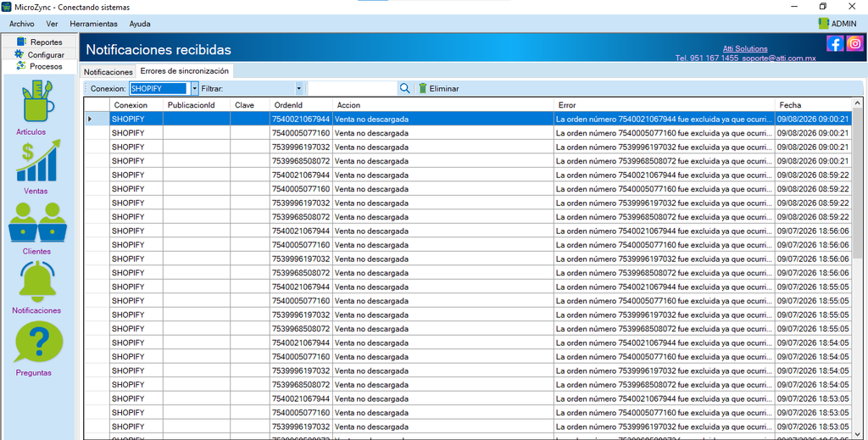Click Error text for 7540005077160 at 08:59:22

pos(665,189)
